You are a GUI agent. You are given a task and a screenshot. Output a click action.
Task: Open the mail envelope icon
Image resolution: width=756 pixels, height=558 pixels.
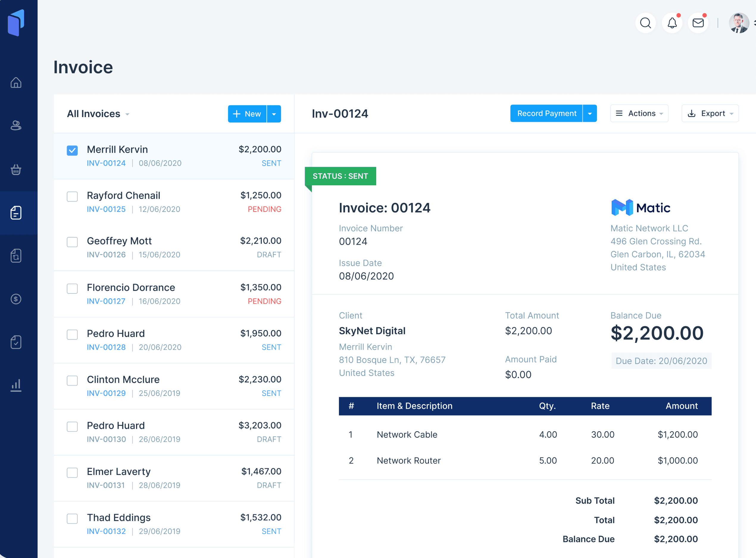coord(698,23)
